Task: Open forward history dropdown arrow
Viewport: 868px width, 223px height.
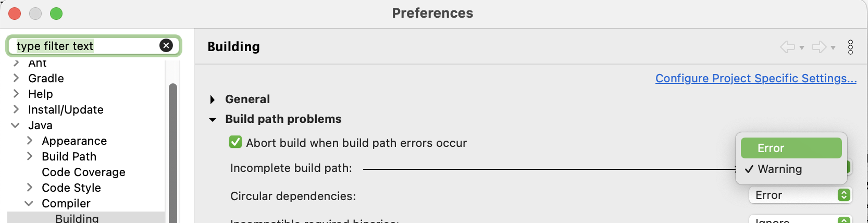Action: (833, 48)
